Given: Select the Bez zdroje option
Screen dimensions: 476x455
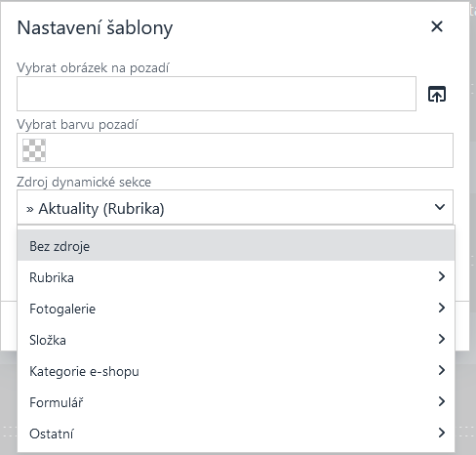Looking at the screenshot, I should 236,246.
